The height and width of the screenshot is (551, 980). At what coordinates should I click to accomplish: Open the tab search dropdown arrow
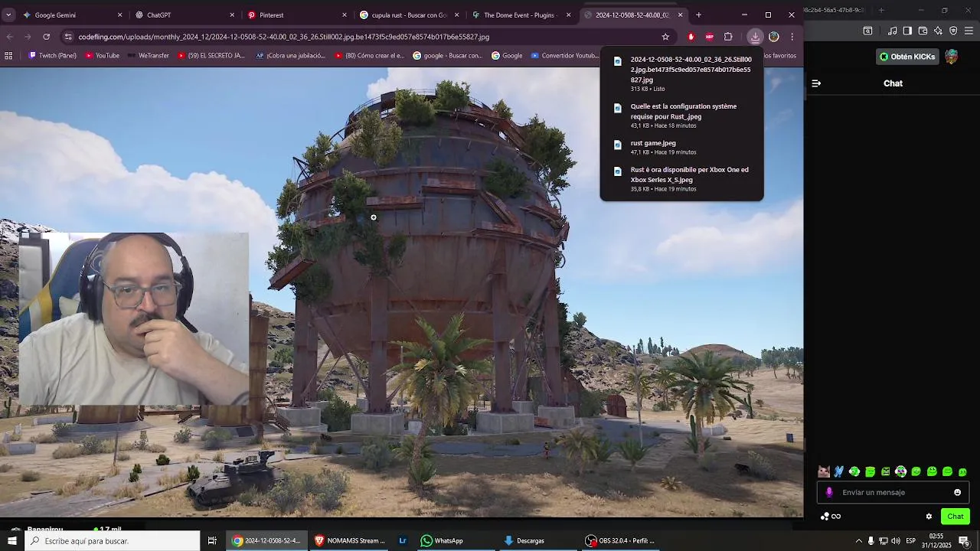(8, 15)
